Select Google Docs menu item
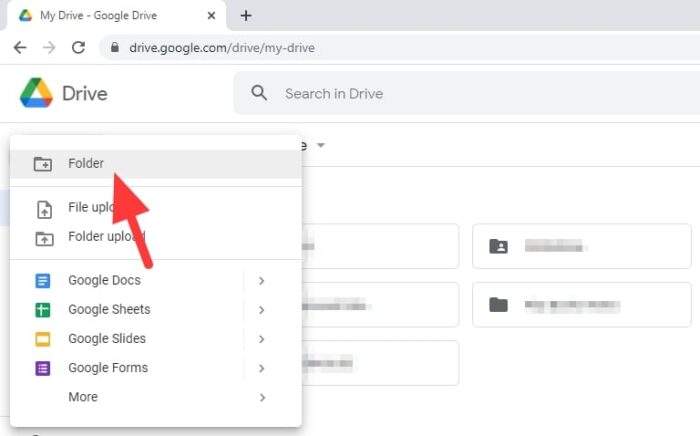This screenshot has width=700, height=436. (156, 280)
